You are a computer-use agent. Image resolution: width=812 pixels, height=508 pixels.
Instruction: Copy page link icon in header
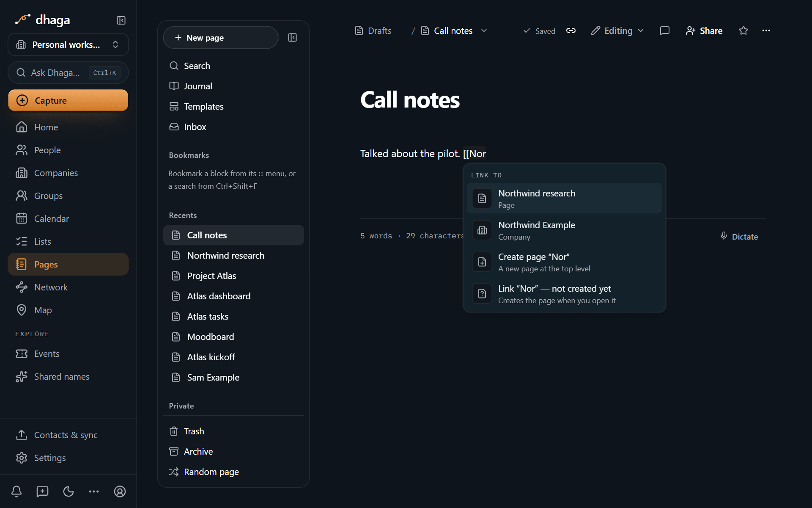(571, 30)
